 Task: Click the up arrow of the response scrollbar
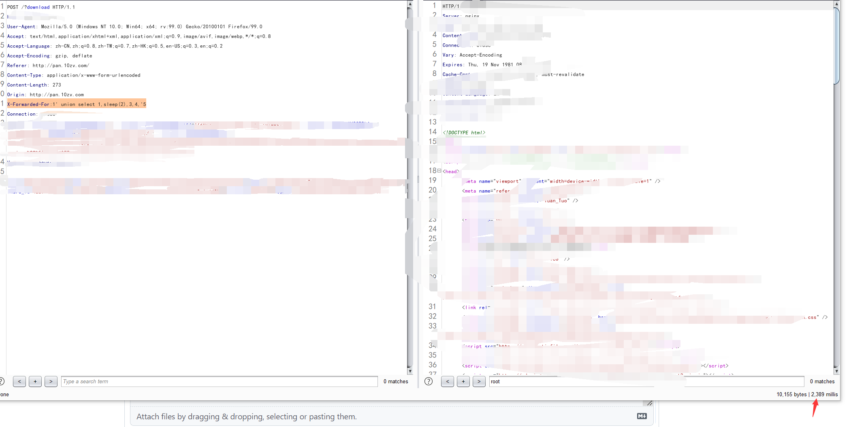tap(836, 4)
